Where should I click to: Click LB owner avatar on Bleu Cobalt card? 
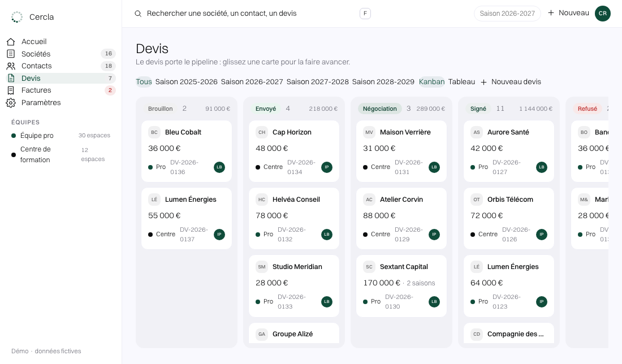[x=219, y=167]
